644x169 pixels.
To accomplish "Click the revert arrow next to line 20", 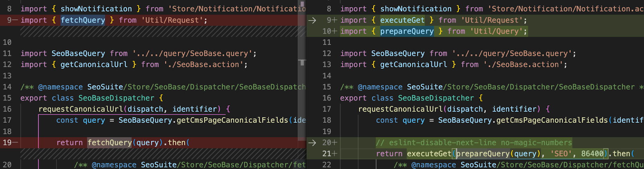I will click(x=312, y=142).
